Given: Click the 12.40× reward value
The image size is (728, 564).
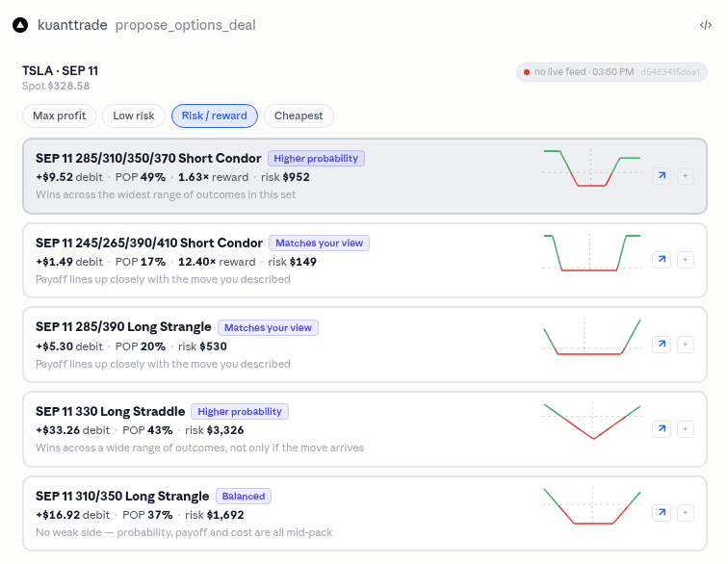Looking at the screenshot, I should [x=217, y=262].
